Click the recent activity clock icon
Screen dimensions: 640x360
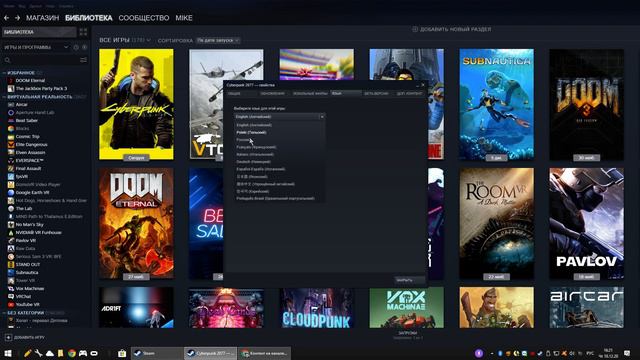pyautogui.click(x=76, y=47)
